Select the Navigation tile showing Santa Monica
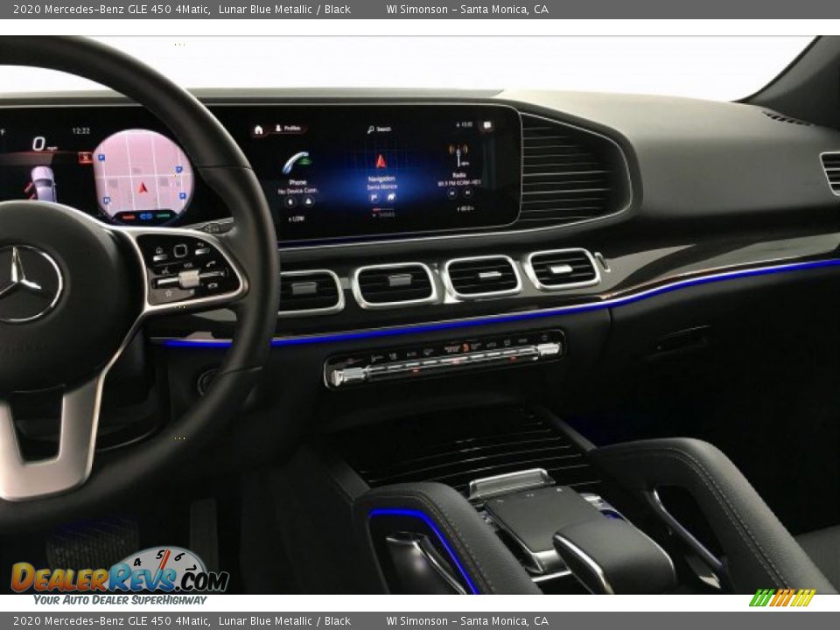840x630 pixels. pos(381,181)
